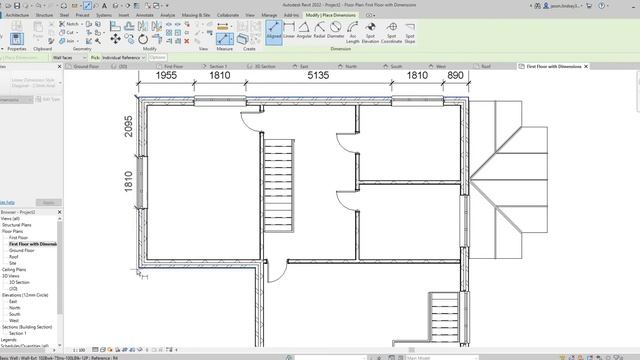Switch to the Ground Floor view tab
This screenshot has height=360, width=640.
(86, 67)
